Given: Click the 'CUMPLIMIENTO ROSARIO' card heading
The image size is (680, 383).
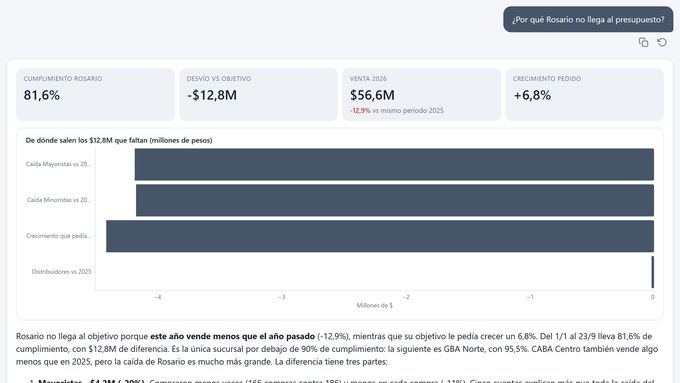Looking at the screenshot, I should (x=63, y=79).
